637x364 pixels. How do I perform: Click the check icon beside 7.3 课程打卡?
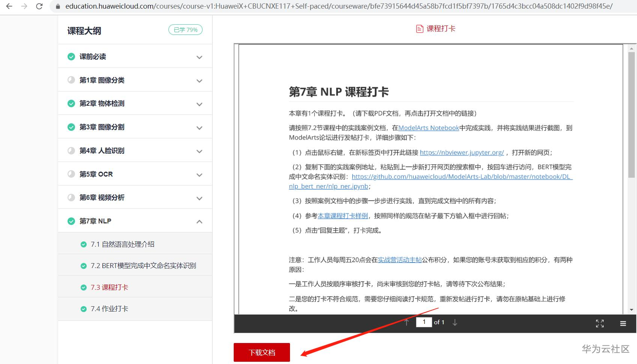tap(84, 288)
